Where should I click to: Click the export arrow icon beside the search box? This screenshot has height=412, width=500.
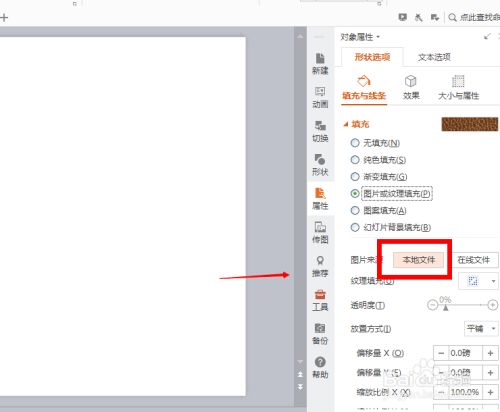[x=435, y=17]
